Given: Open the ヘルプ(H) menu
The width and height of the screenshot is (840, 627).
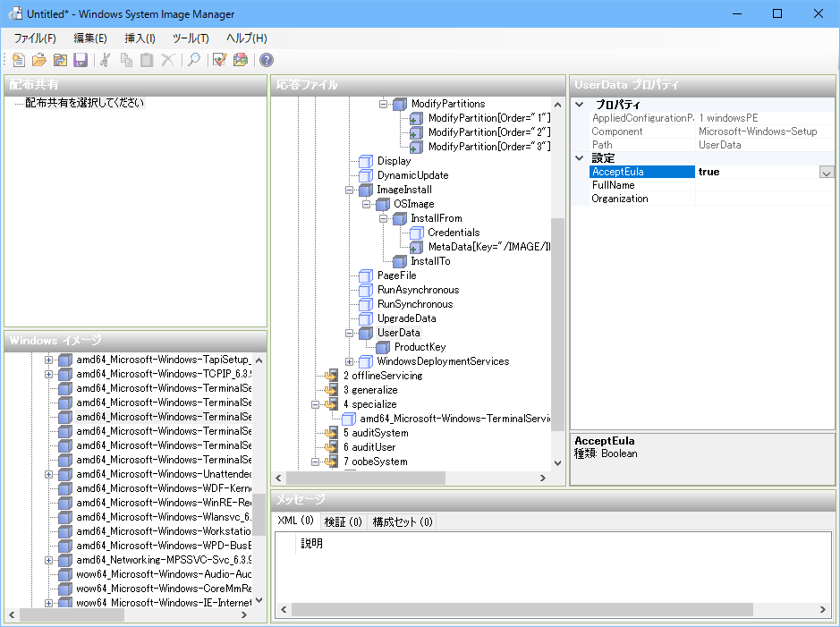Looking at the screenshot, I should tap(246, 38).
